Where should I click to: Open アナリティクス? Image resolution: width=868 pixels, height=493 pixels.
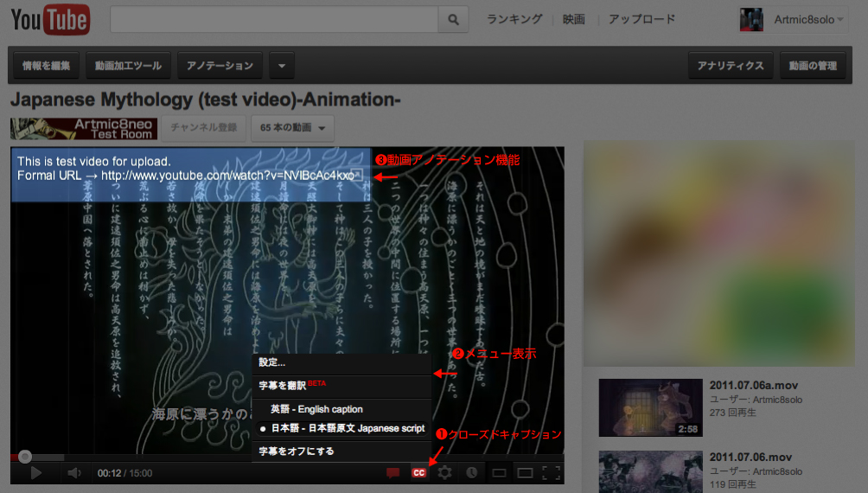pos(731,66)
